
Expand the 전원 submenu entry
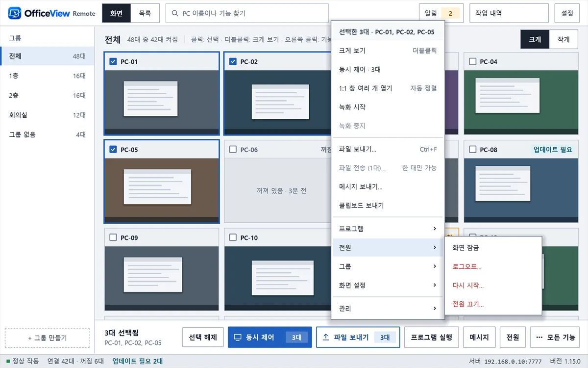tap(388, 248)
